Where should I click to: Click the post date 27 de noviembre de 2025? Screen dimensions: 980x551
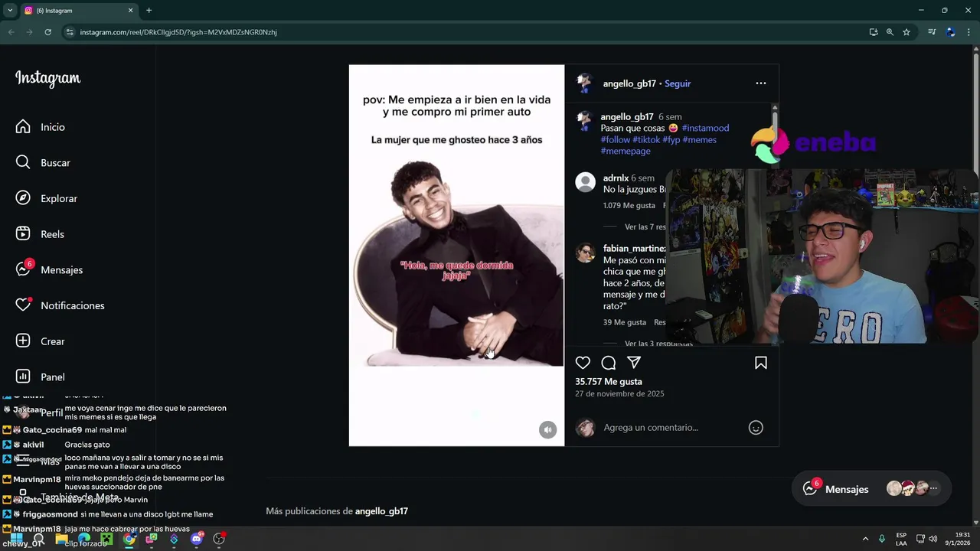(x=619, y=394)
